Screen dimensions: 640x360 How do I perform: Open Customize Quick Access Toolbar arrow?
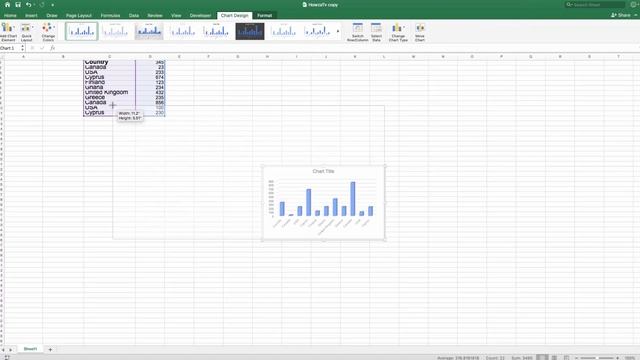click(53, 5)
